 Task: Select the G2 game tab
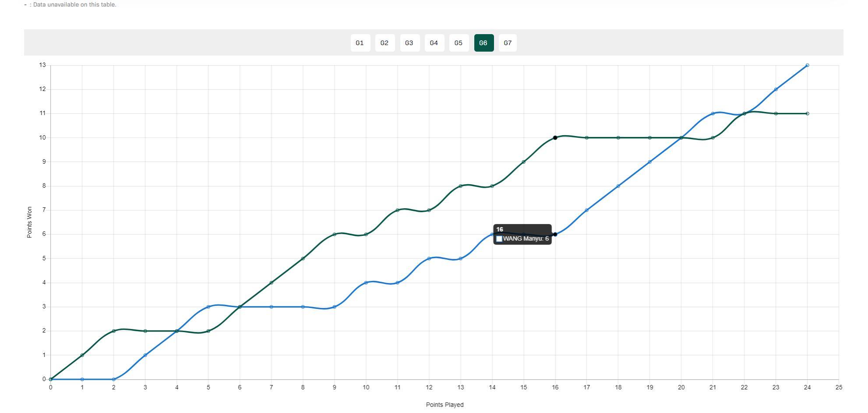tap(385, 43)
